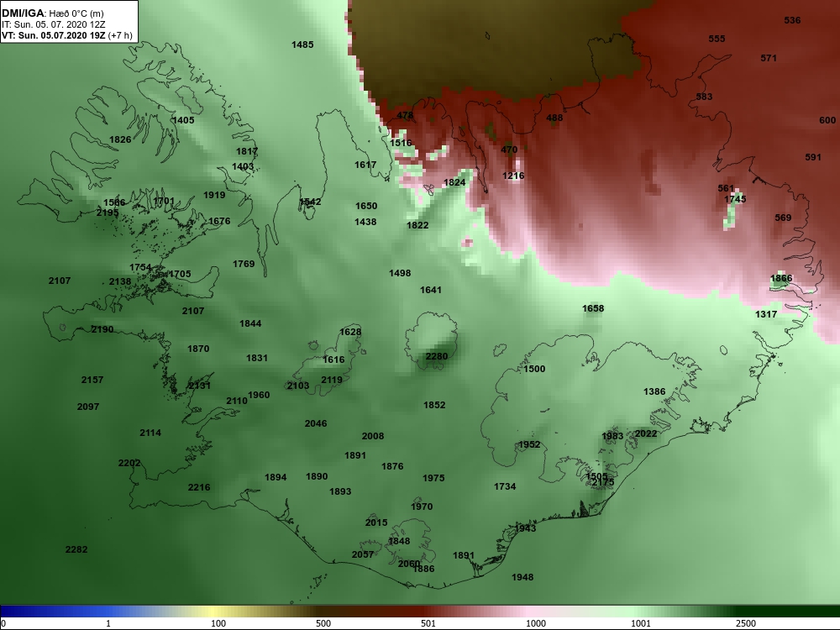Click the 1952 label
The width and height of the screenshot is (840, 630).
(x=529, y=444)
